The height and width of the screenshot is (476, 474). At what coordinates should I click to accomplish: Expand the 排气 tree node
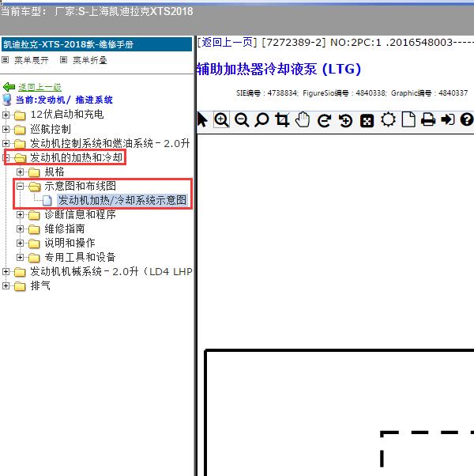(x=6, y=285)
